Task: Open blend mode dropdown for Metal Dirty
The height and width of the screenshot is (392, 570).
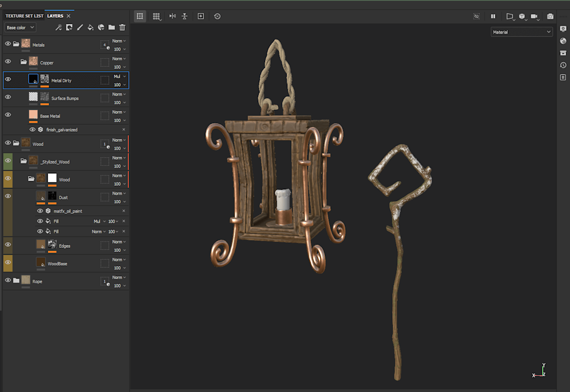Action: click(x=119, y=76)
